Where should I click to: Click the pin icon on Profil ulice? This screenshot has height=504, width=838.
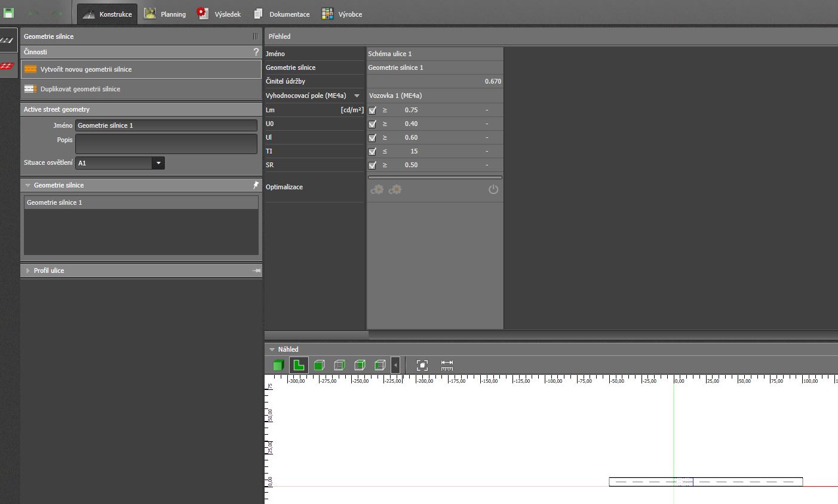pos(256,271)
